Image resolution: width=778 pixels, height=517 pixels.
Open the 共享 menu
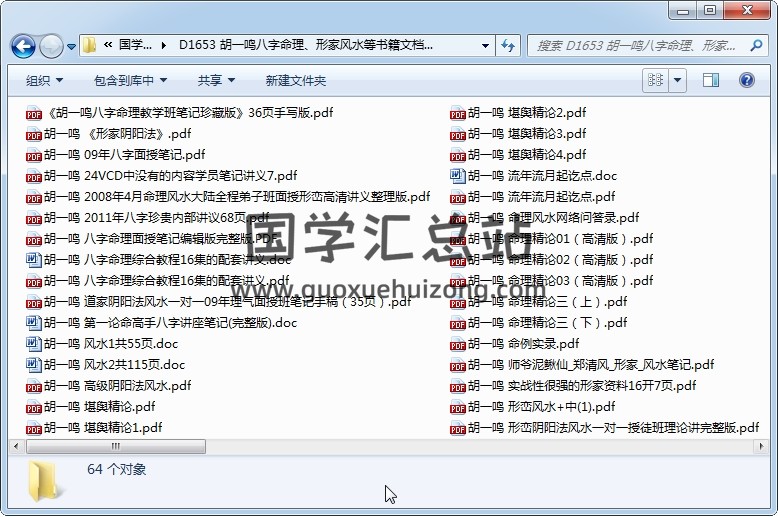pos(216,80)
